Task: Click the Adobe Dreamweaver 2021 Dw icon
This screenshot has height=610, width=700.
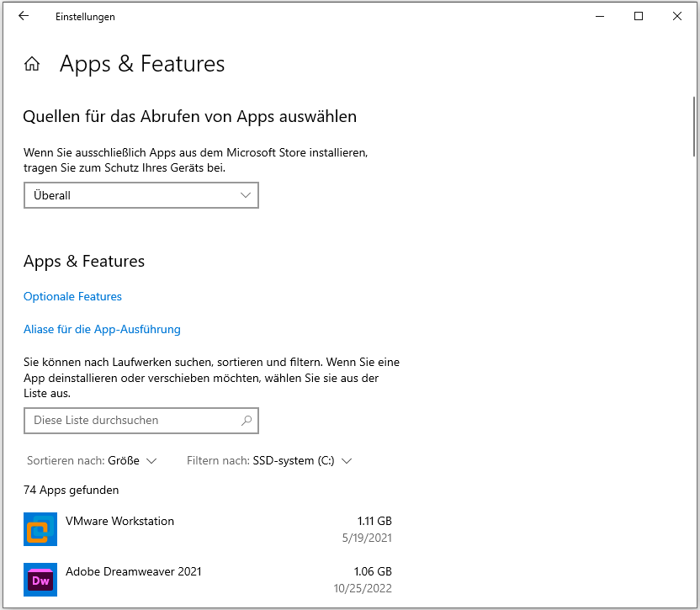Action: point(40,580)
